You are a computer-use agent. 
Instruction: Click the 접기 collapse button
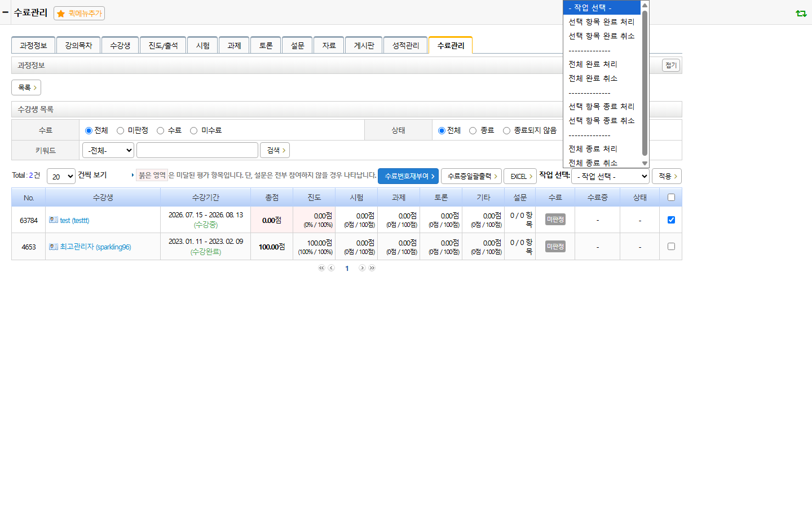tap(671, 65)
